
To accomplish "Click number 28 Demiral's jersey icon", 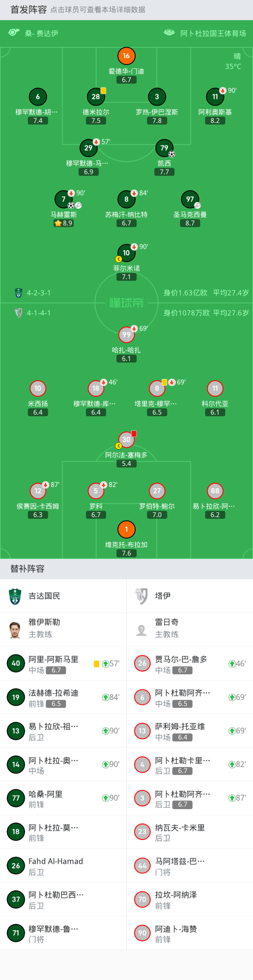I will point(96,96).
